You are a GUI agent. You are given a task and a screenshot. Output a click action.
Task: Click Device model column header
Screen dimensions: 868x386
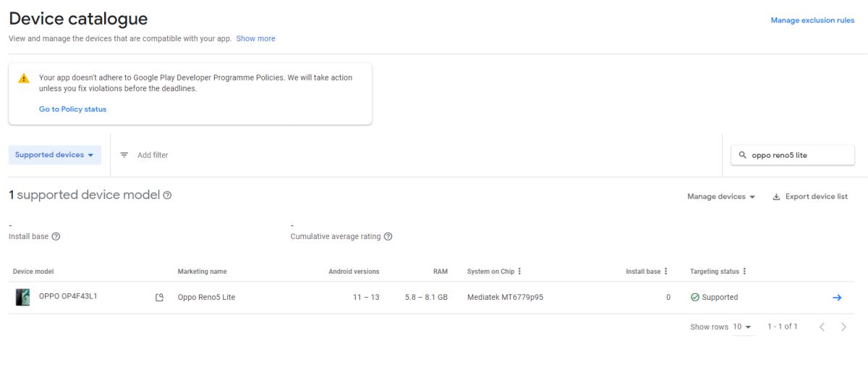pos(33,272)
